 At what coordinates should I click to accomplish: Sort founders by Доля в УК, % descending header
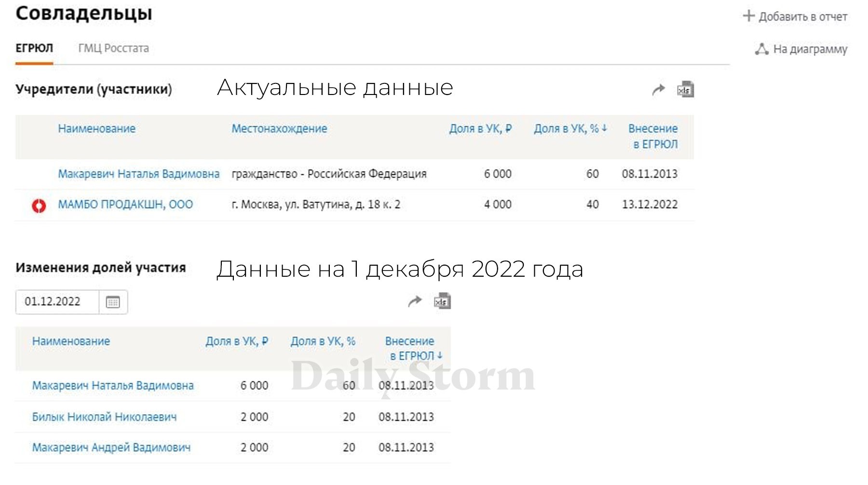(x=570, y=129)
